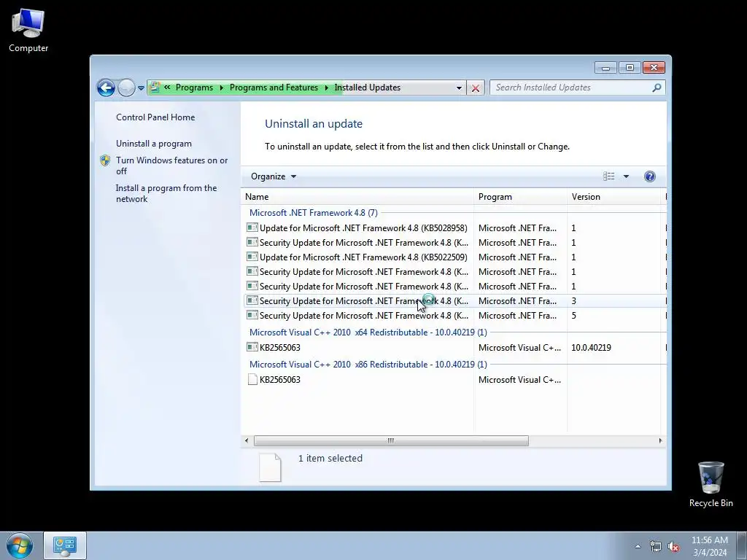Screen dimensions: 747x560
Task: Click the horizontal scrollbar thumb
Action: pos(391,440)
